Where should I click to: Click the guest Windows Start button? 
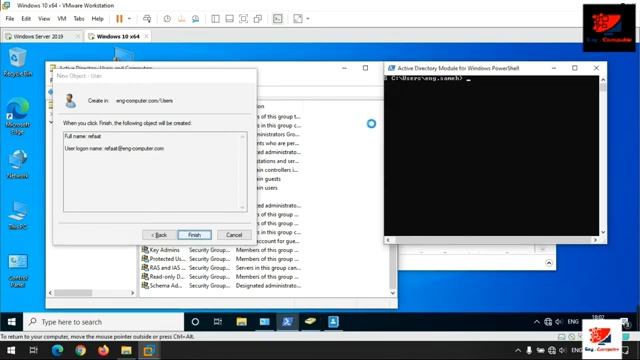tap(11, 322)
